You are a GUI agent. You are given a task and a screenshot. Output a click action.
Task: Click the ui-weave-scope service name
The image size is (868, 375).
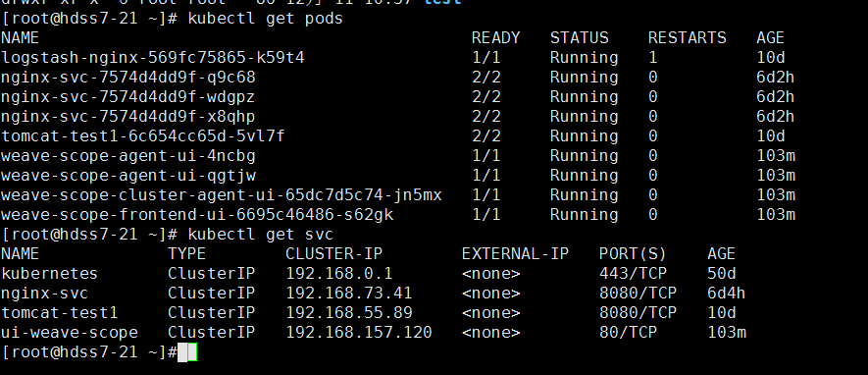[x=70, y=333]
